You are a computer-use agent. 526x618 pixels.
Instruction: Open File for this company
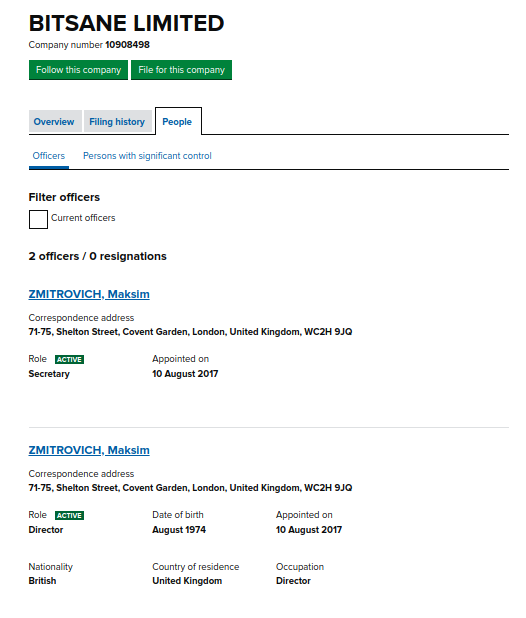pyautogui.click(x=181, y=70)
